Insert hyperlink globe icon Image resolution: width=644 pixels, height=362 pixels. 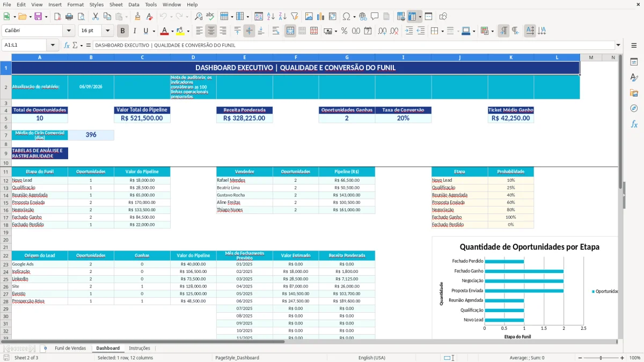point(363,17)
